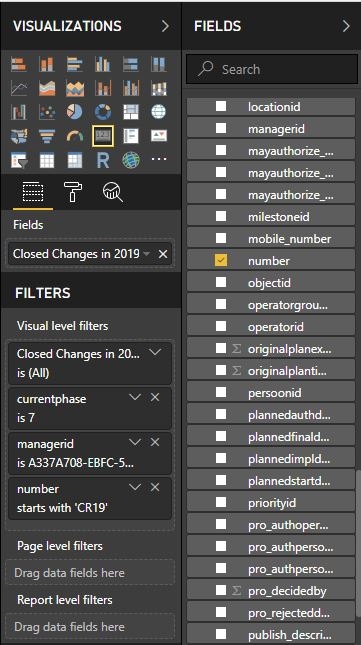Select the 100% stacked bar chart visual
The width and height of the screenshot is (361, 645).
130,64
